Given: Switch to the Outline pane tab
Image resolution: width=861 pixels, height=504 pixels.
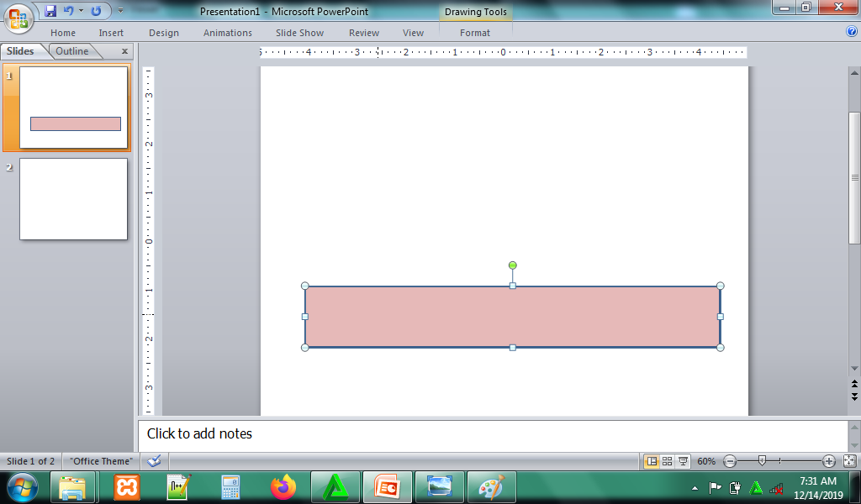Looking at the screenshot, I should click(x=72, y=51).
